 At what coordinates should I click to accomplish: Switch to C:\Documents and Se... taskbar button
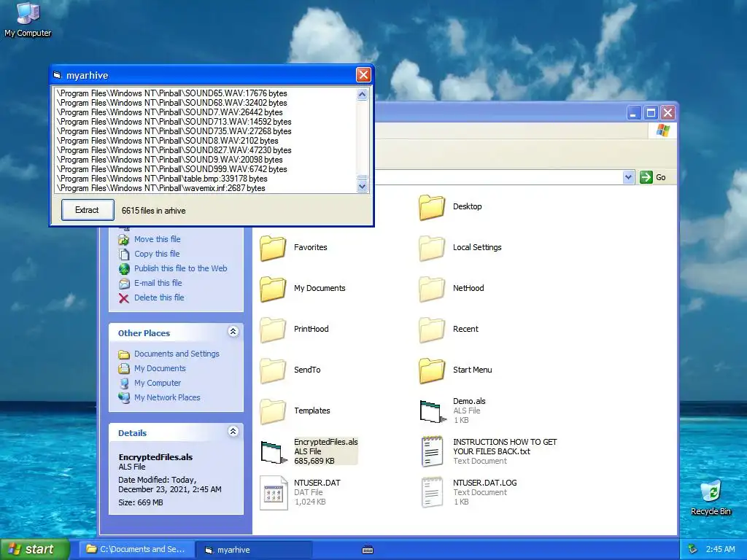(136, 549)
